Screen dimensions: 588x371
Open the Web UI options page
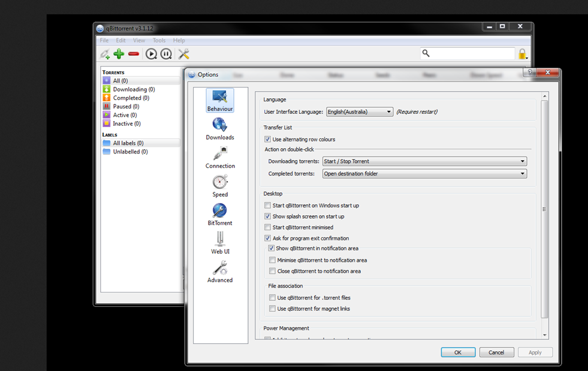coord(220,243)
